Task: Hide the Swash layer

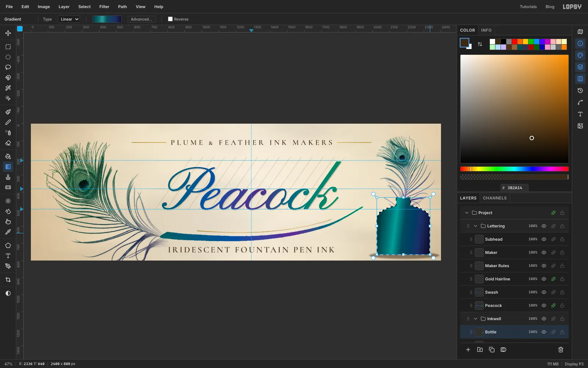Action: [544, 292]
